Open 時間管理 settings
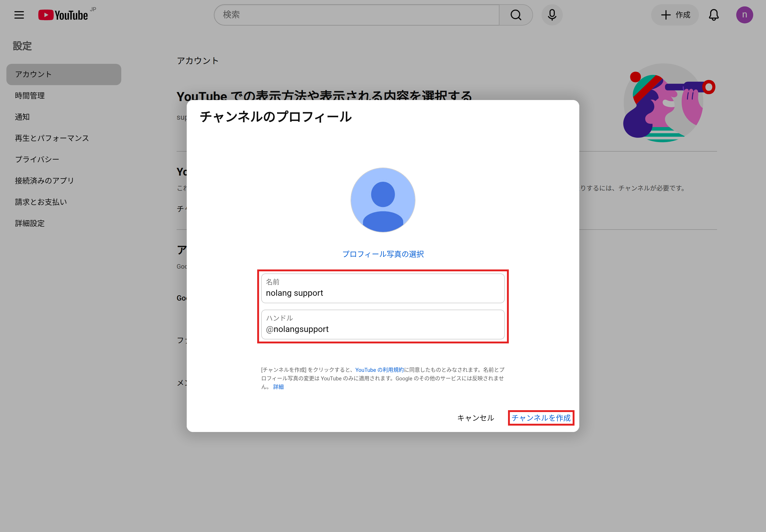 (64, 96)
